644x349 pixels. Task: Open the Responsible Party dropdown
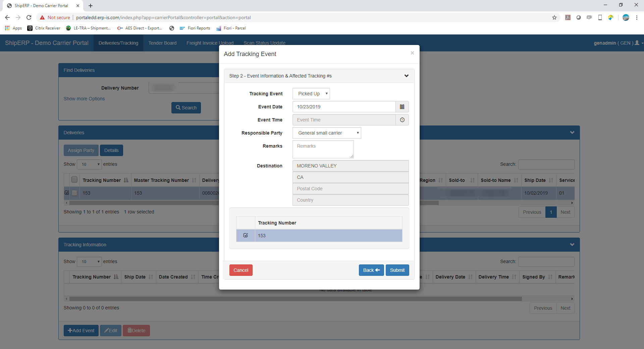point(326,133)
